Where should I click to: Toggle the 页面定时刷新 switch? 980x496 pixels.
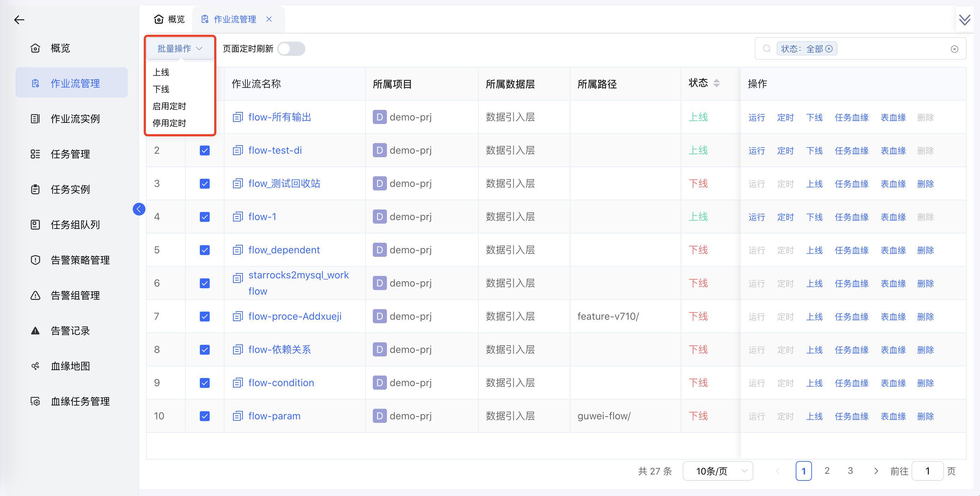[x=291, y=49]
